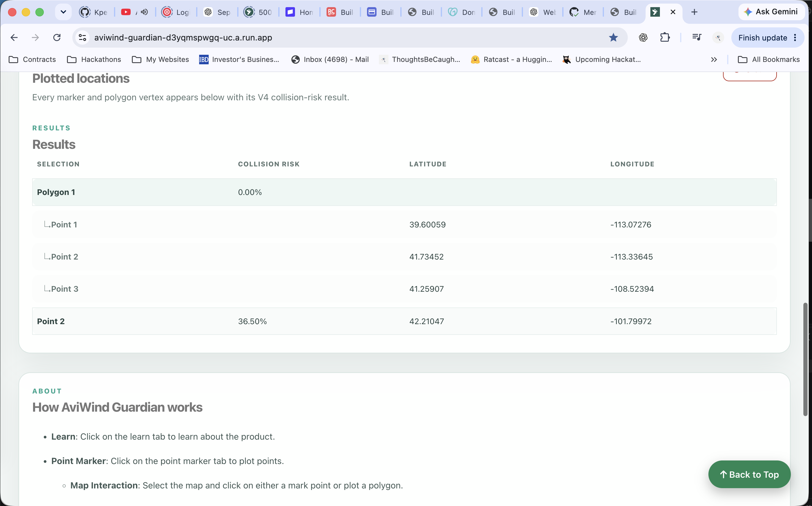Image resolution: width=812 pixels, height=506 pixels.
Task: Open the Chrome profile avatar
Action: pos(718,38)
